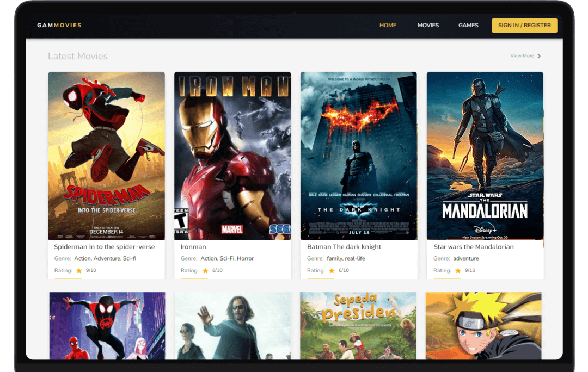Select the Iron Man poster thumbnail
This screenshot has height=372, width=588.
click(x=232, y=156)
